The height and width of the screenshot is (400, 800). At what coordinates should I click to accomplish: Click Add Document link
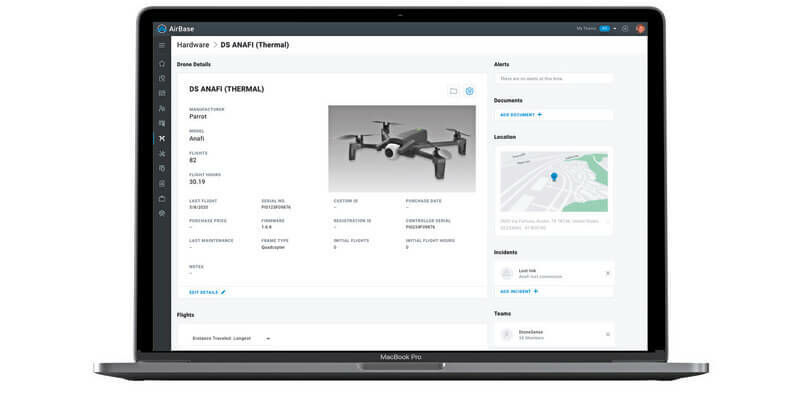[x=517, y=115]
